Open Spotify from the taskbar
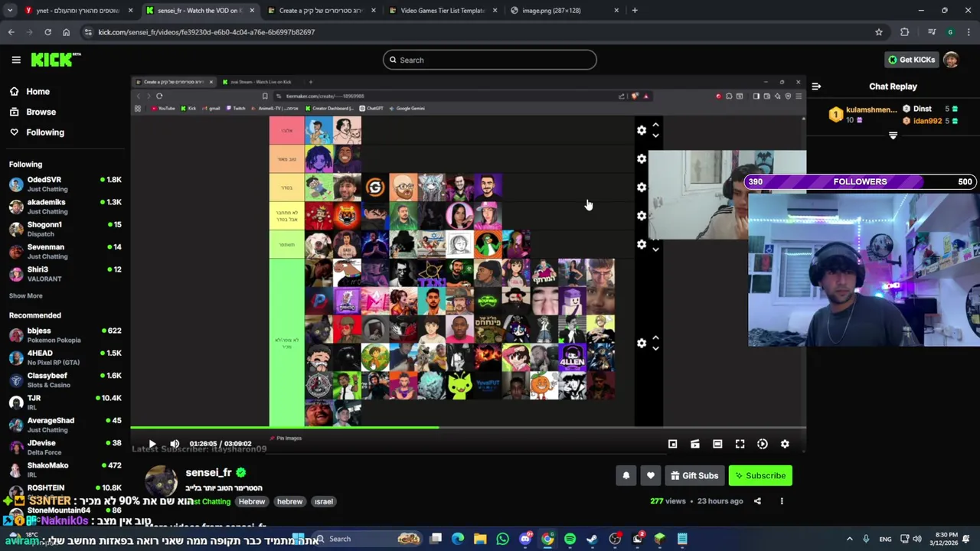The height and width of the screenshot is (551, 980). (x=570, y=539)
